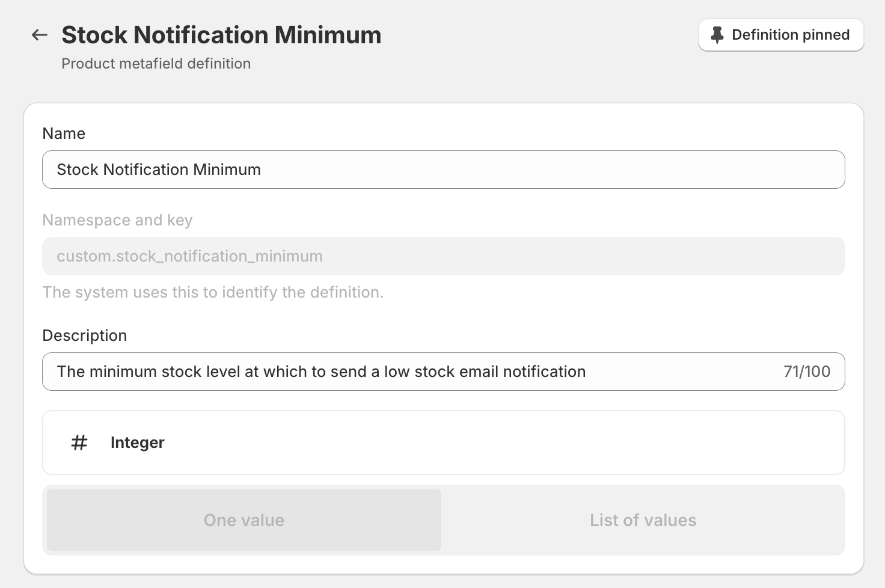Toggle the Definition pinned button
This screenshot has width=885, height=588.
pos(781,35)
